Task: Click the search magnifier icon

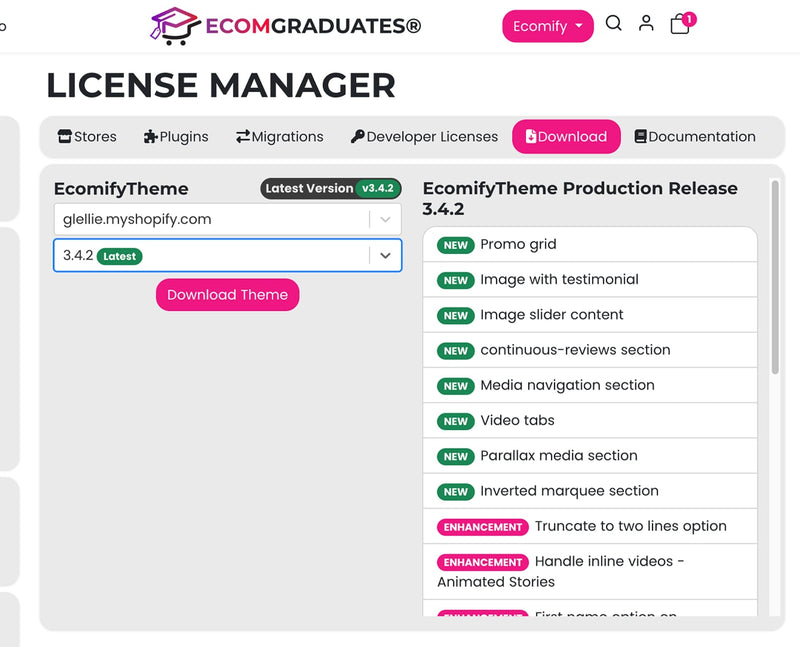Action: coord(614,24)
